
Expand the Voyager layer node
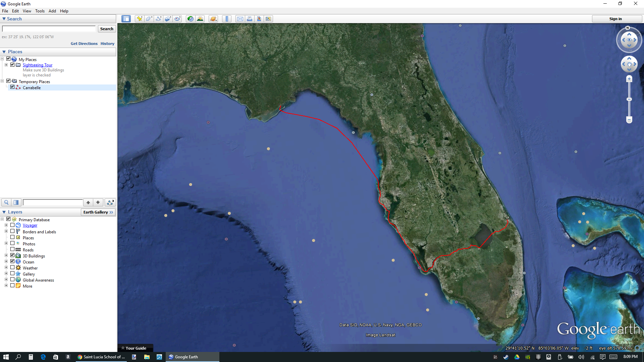point(6,225)
